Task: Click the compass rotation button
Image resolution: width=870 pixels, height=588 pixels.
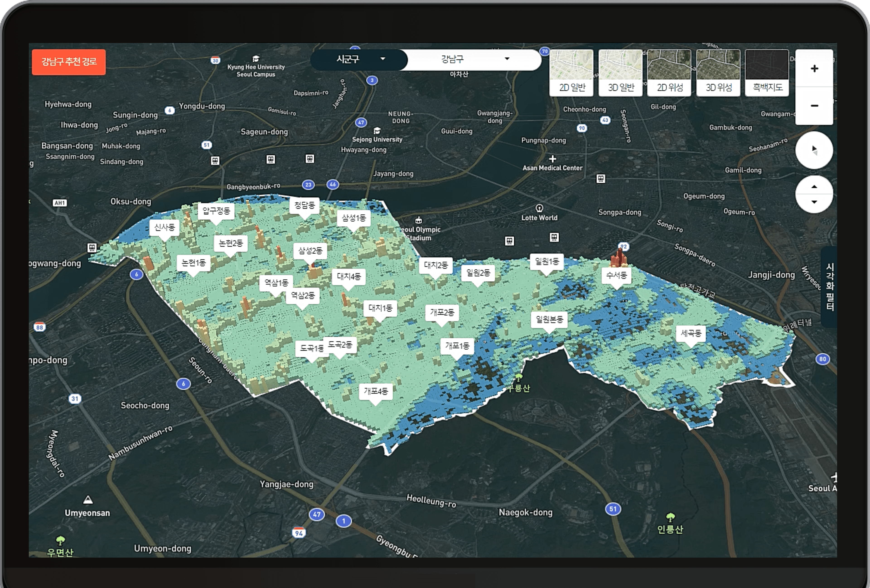Action: (x=814, y=150)
